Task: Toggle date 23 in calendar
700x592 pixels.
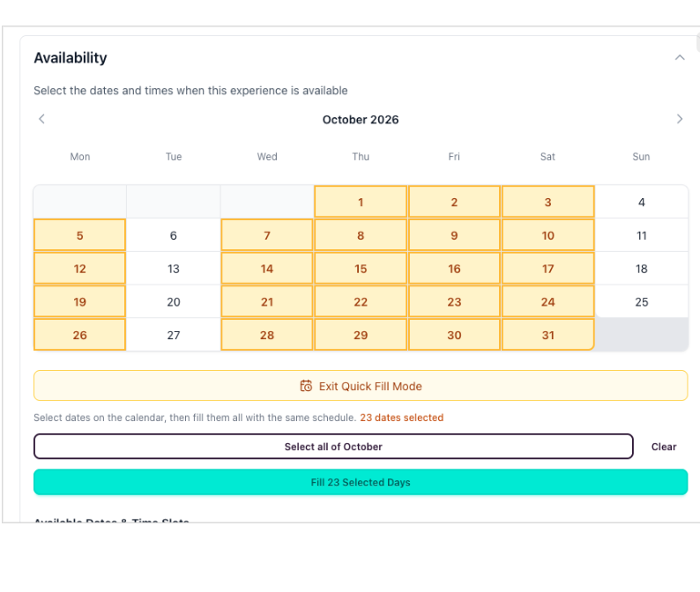Action: [x=454, y=301]
